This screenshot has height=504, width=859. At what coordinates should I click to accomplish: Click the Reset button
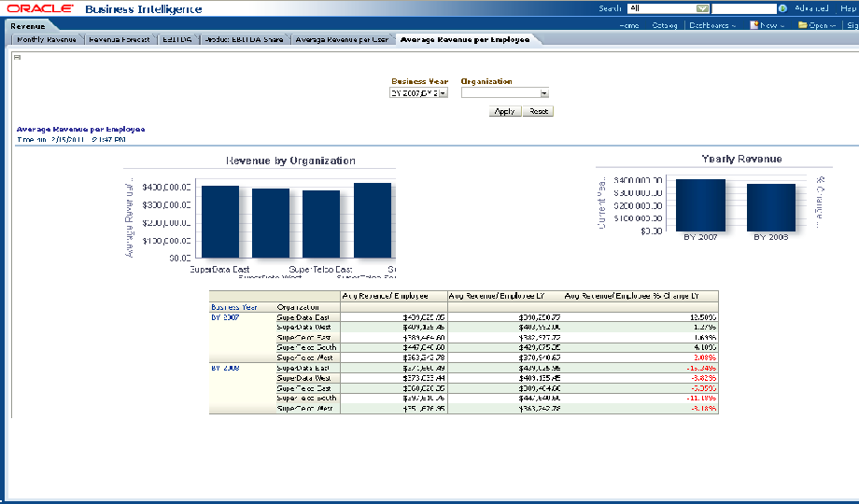point(539,111)
